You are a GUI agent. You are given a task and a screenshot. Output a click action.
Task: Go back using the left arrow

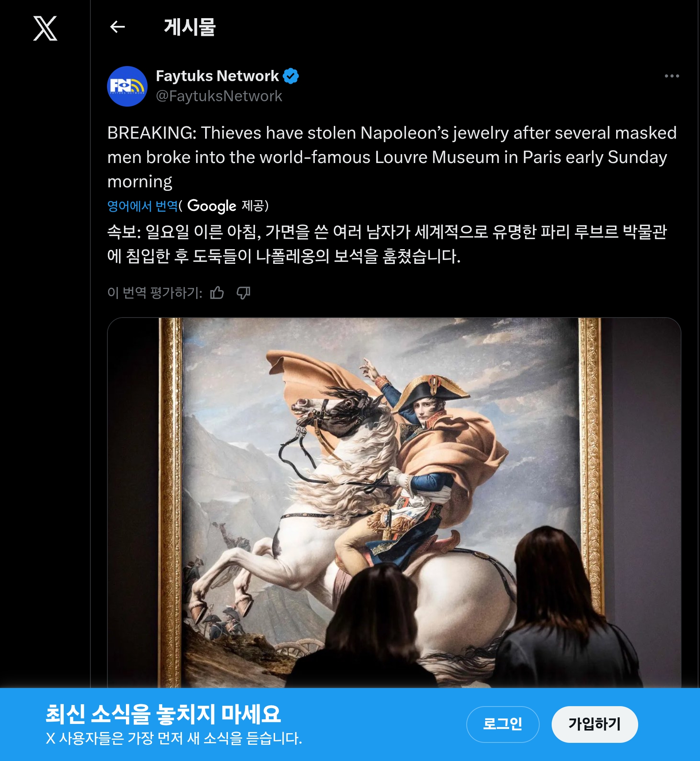117,27
